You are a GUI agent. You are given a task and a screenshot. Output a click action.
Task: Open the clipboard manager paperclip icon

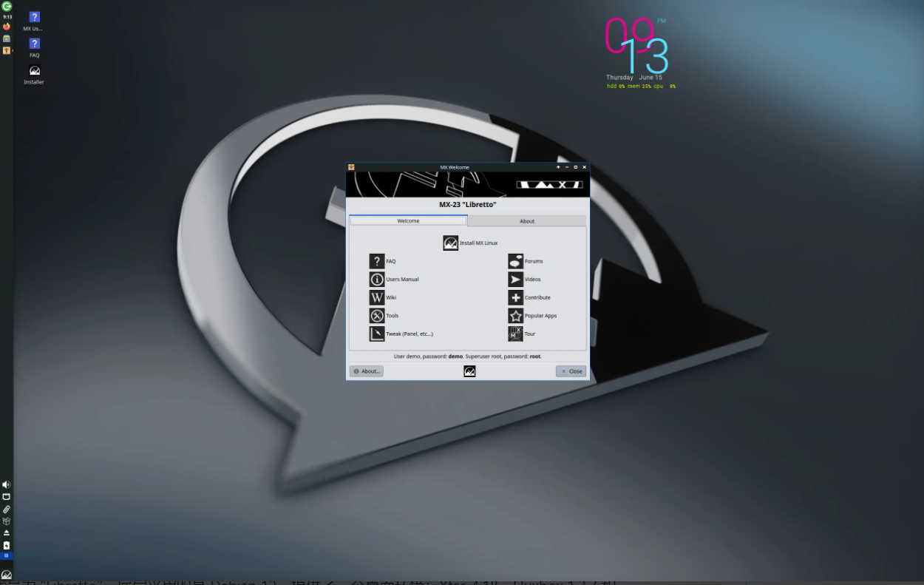(x=7, y=509)
